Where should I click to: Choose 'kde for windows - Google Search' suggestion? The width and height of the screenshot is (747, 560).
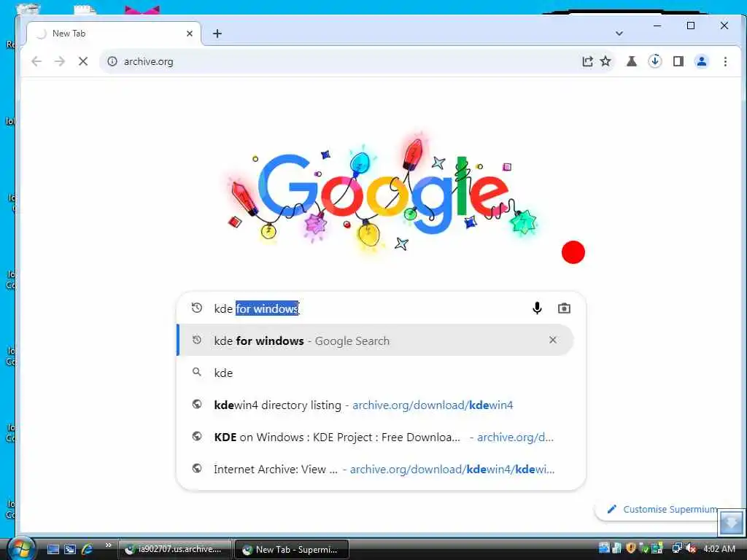pyautogui.click(x=376, y=340)
